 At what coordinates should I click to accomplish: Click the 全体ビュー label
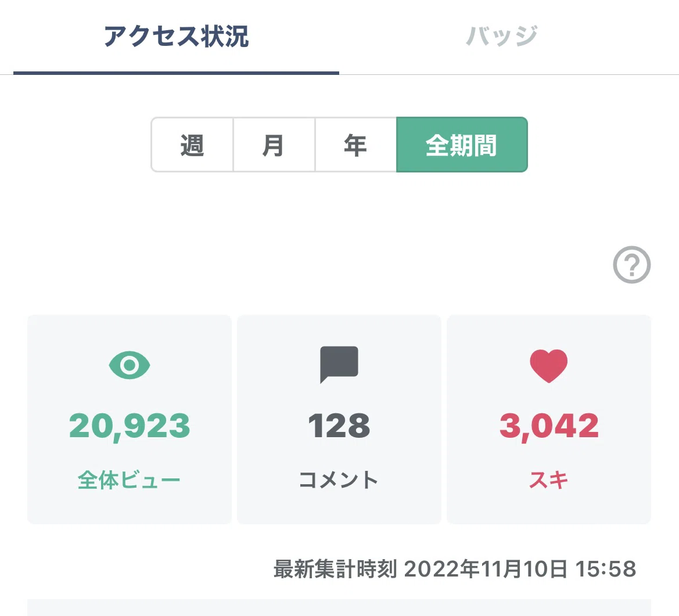[x=129, y=480]
